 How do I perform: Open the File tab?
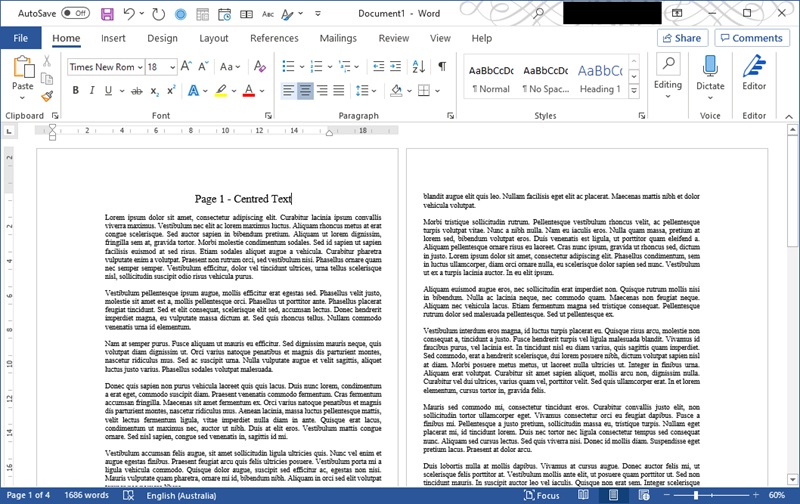[20, 38]
